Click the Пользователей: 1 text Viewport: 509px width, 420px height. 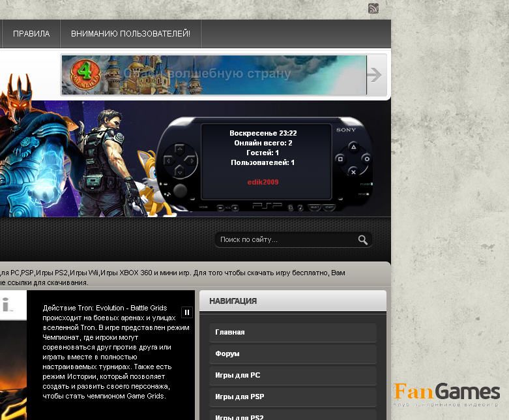263,162
